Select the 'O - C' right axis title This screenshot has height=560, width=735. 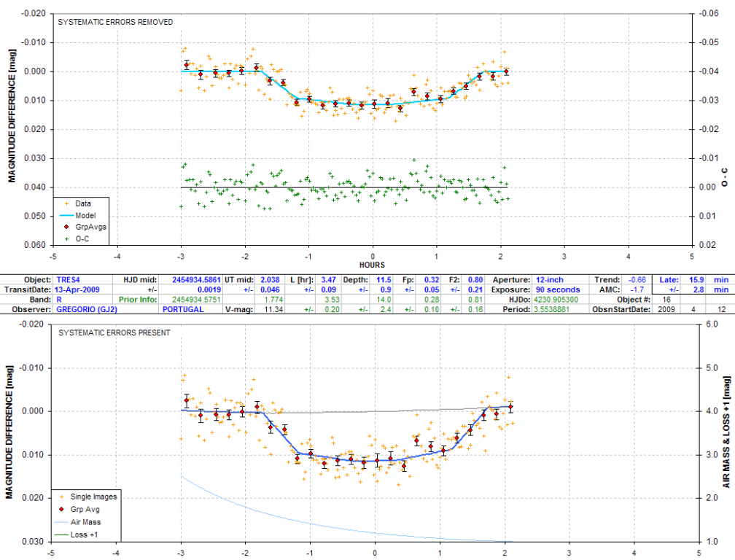(x=725, y=178)
